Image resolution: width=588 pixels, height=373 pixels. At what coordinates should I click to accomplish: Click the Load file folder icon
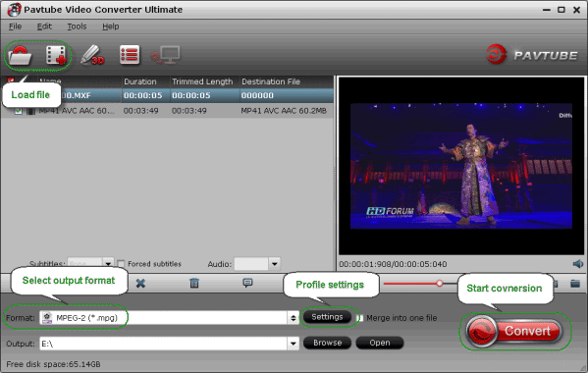tap(20, 56)
